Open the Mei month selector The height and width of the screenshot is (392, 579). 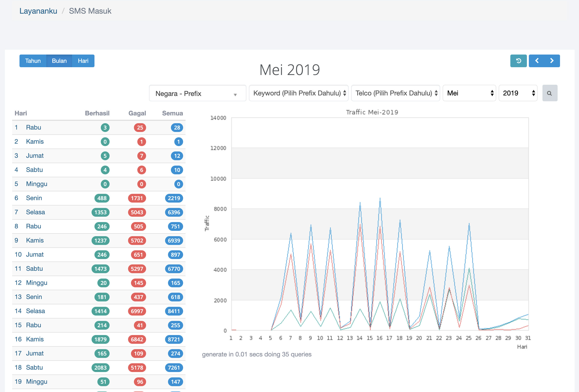[469, 93]
